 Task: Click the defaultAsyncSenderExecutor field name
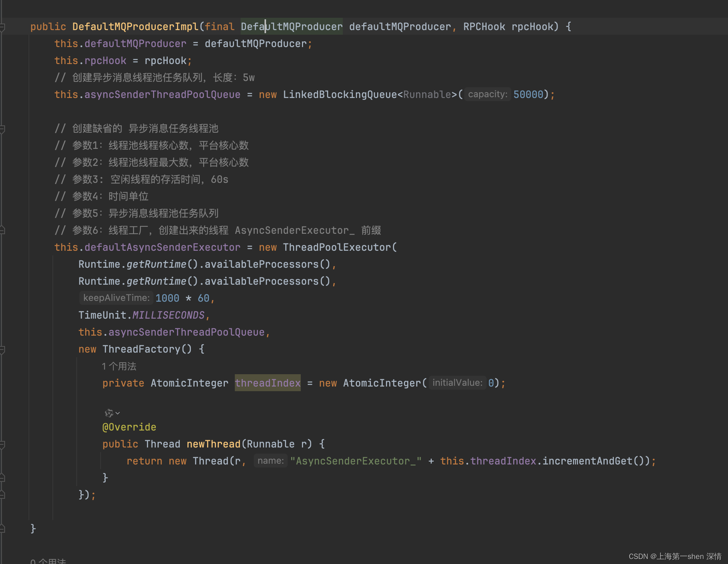162,247
